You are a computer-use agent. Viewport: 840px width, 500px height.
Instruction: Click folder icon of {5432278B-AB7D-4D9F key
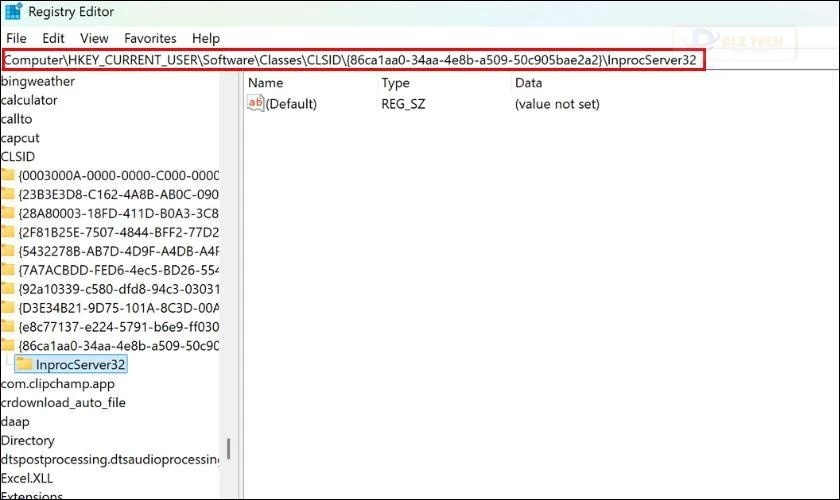[x=8, y=251]
